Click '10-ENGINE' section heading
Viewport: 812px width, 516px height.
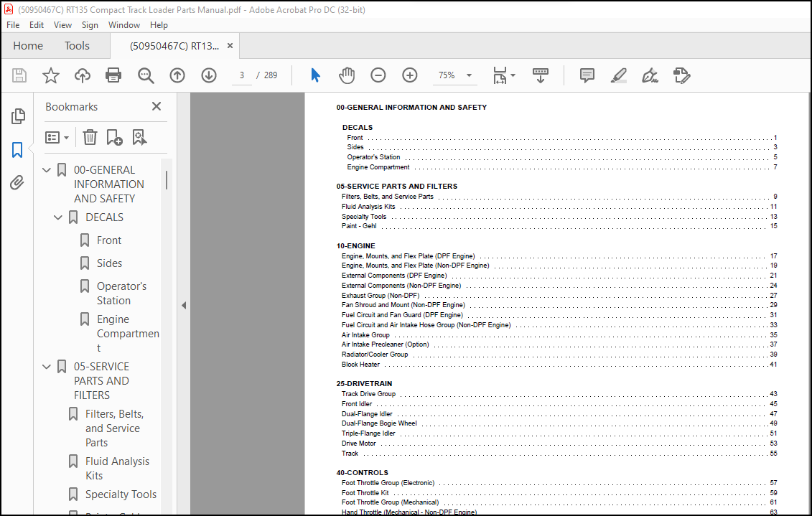click(x=356, y=246)
